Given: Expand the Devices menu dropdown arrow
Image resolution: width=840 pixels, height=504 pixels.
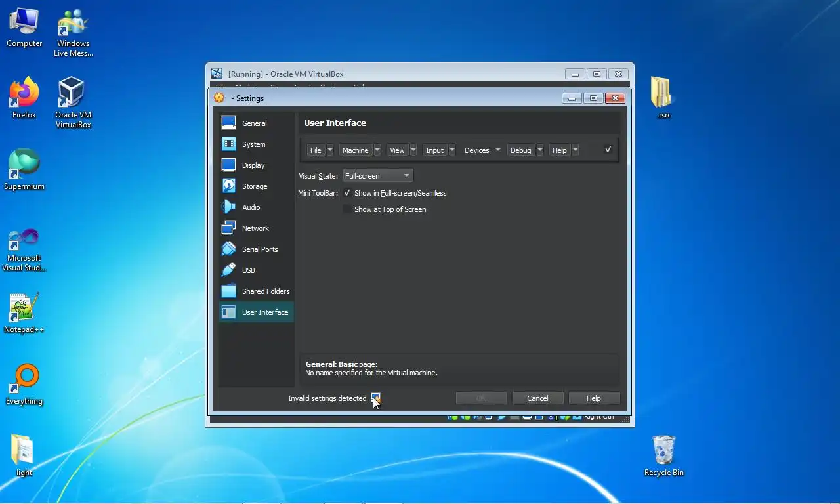Looking at the screenshot, I should (498, 150).
